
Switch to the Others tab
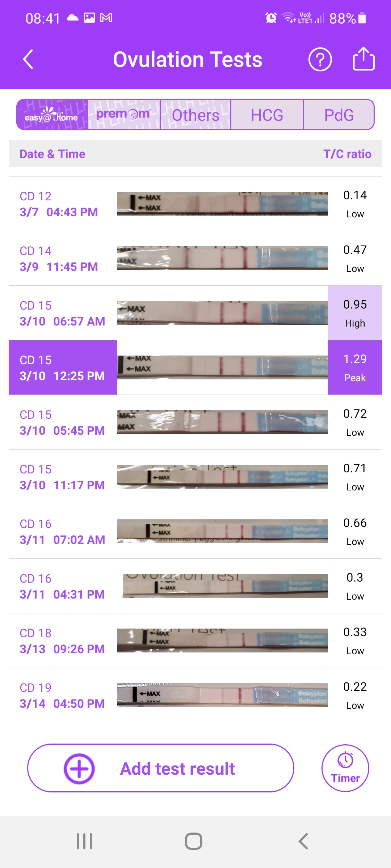195,115
